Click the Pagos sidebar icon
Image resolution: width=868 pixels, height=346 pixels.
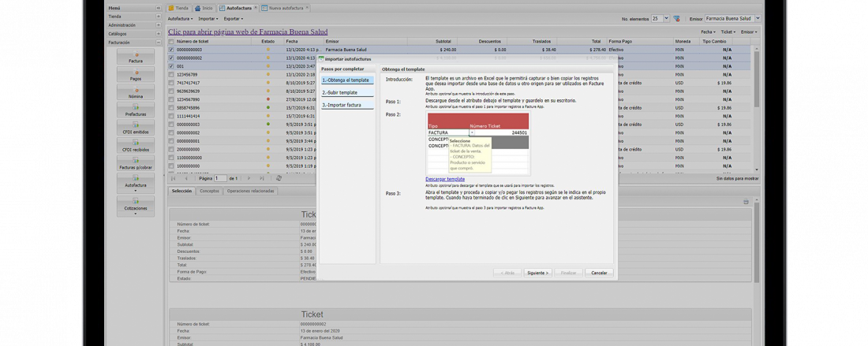coord(136,75)
